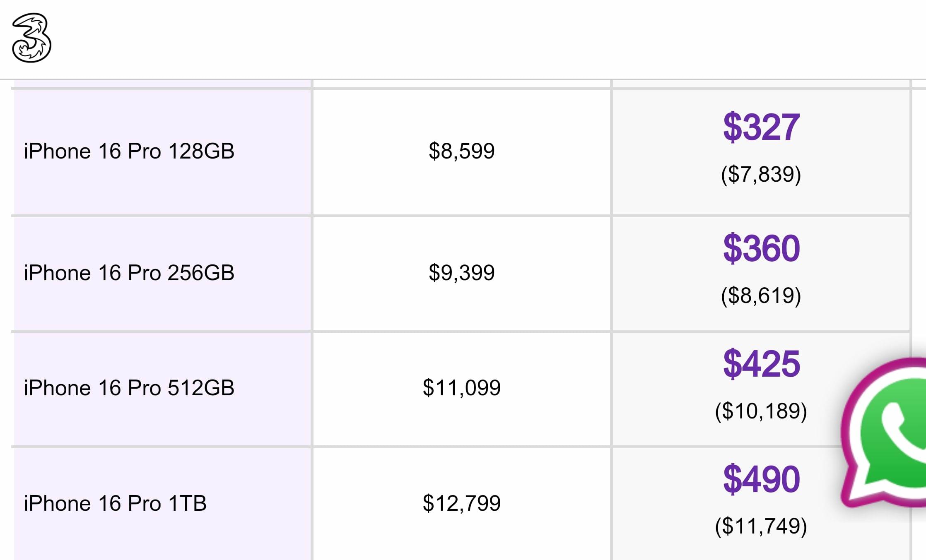Click the $12,799 price cell
Image resolution: width=926 pixels, height=560 pixels.
click(x=461, y=503)
